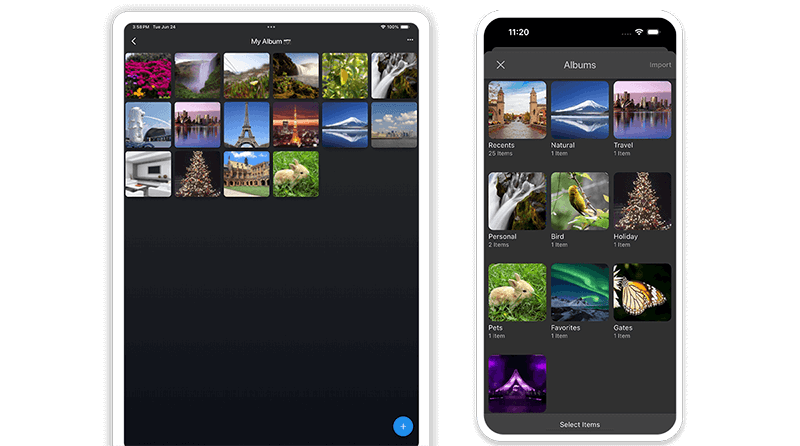Choose the Pets album
800x446 pixels.
(516, 292)
